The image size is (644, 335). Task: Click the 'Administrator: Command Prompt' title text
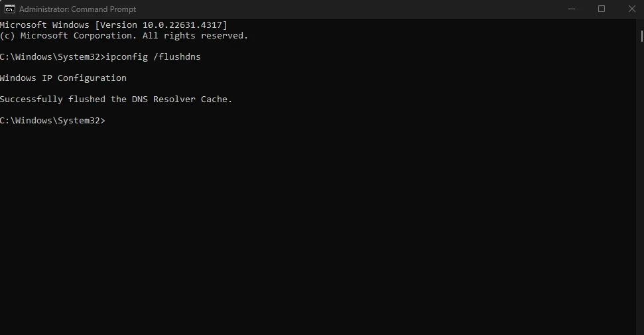[x=78, y=9]
